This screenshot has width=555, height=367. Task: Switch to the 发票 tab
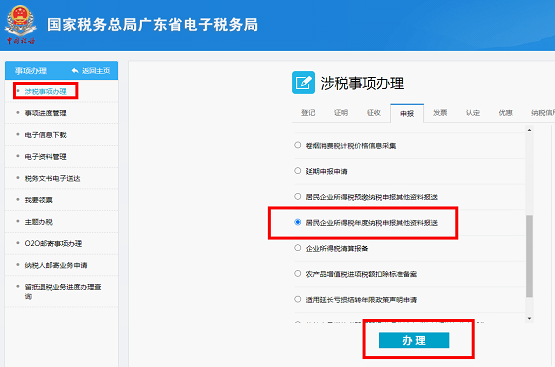[440, 113]
